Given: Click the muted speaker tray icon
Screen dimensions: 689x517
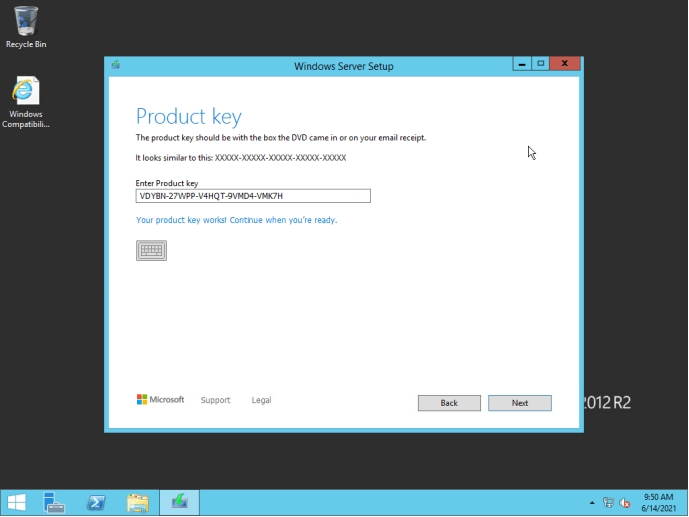Looking at the screenshot, I should click(624, 503).
